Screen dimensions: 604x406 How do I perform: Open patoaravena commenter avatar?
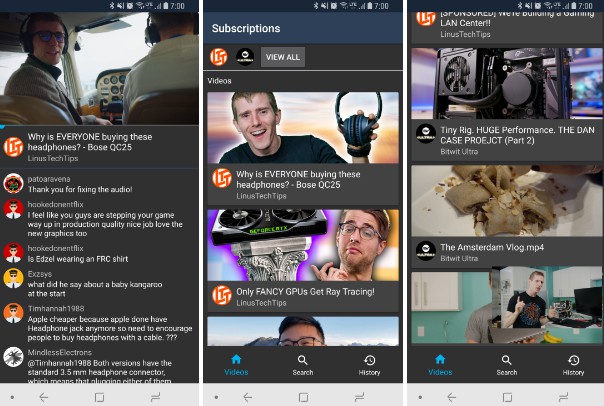click(13, 183)
